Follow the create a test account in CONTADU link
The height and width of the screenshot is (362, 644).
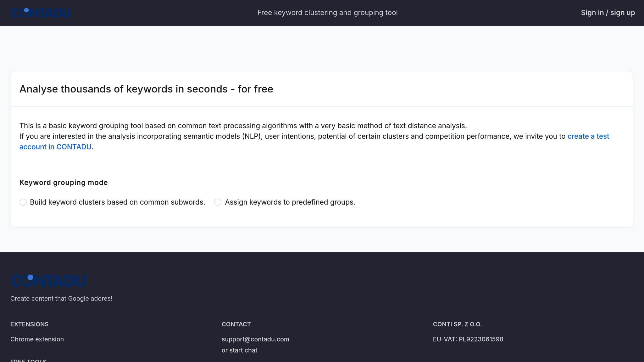point(588,136)
